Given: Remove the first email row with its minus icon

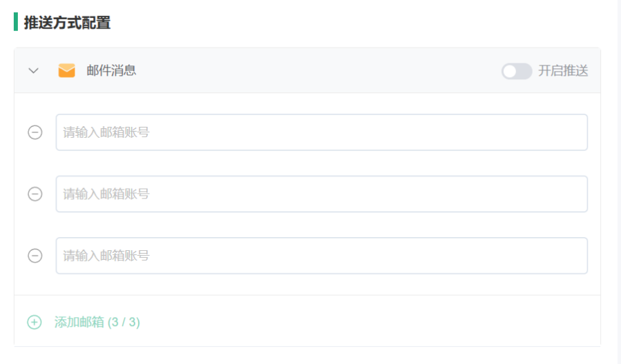Looking at the screenshot, I should tap(35, 132).
